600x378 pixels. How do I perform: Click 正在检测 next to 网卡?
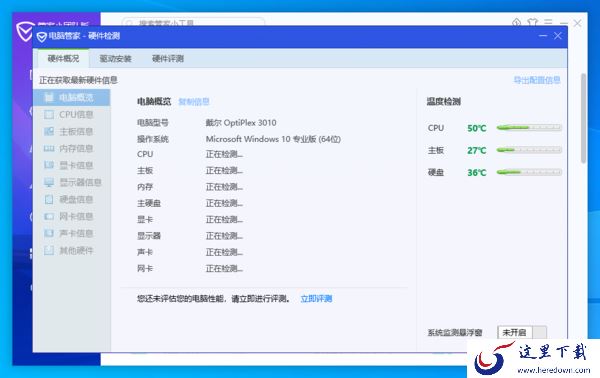coord(224,269)
